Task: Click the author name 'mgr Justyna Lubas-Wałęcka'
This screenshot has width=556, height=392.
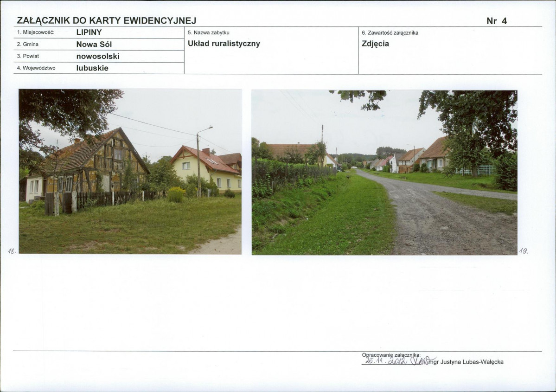Action: [x=466, y=362]
